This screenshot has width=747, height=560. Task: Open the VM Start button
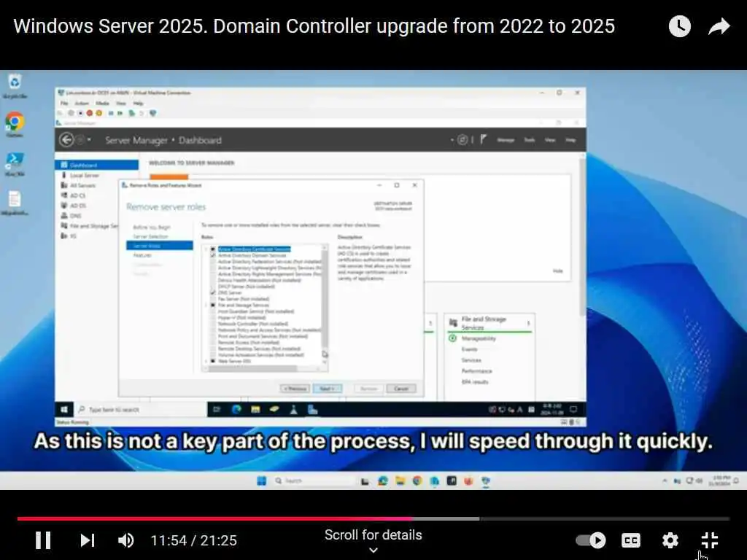tap(64, 410)
